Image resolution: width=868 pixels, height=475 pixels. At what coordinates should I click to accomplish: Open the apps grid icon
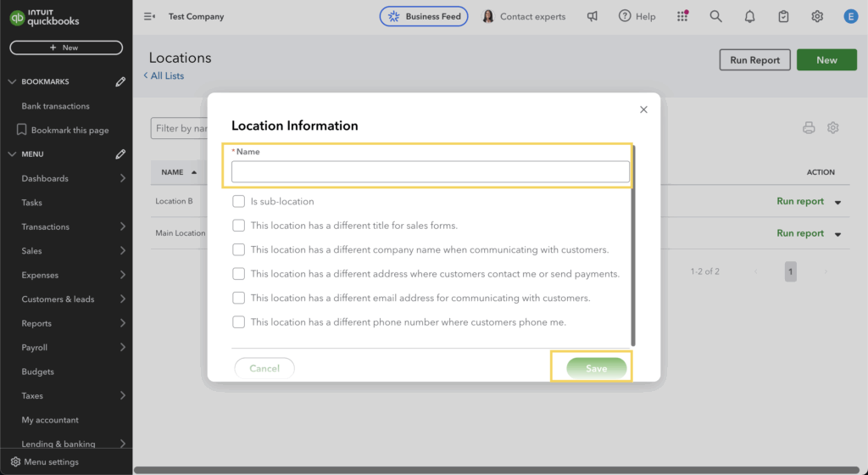[x=682, y=16]
